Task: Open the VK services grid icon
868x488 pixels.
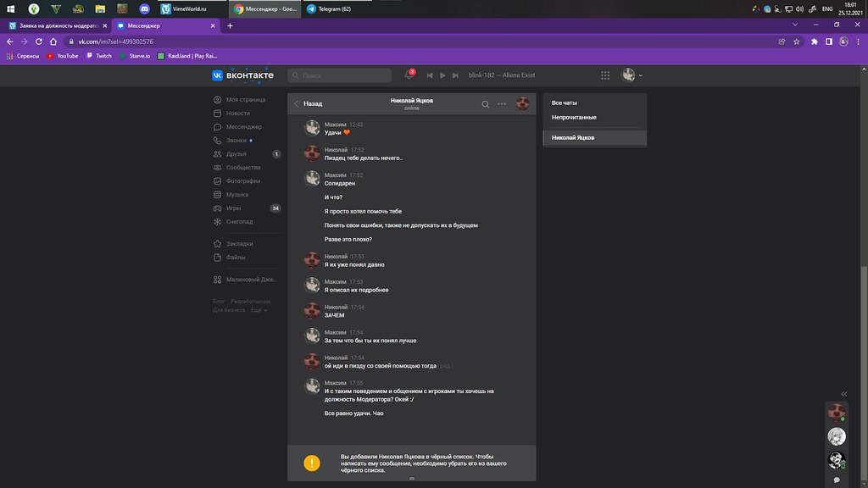Action: tap(605, 75)
